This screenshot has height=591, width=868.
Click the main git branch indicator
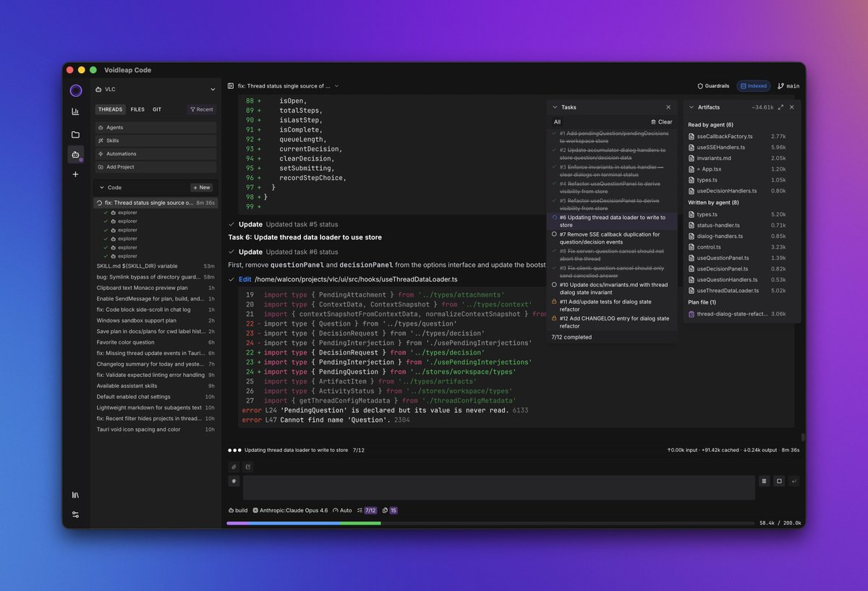tap(788, 86)
